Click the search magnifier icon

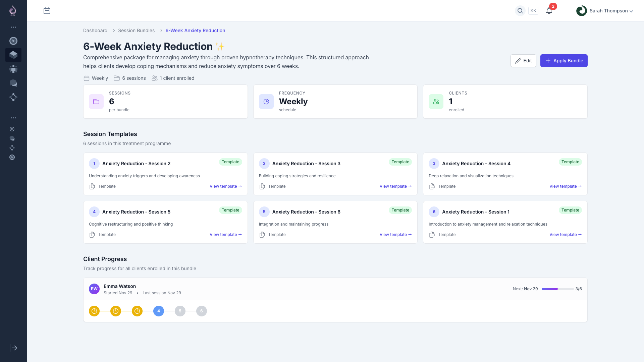click(x=520, y=11)
